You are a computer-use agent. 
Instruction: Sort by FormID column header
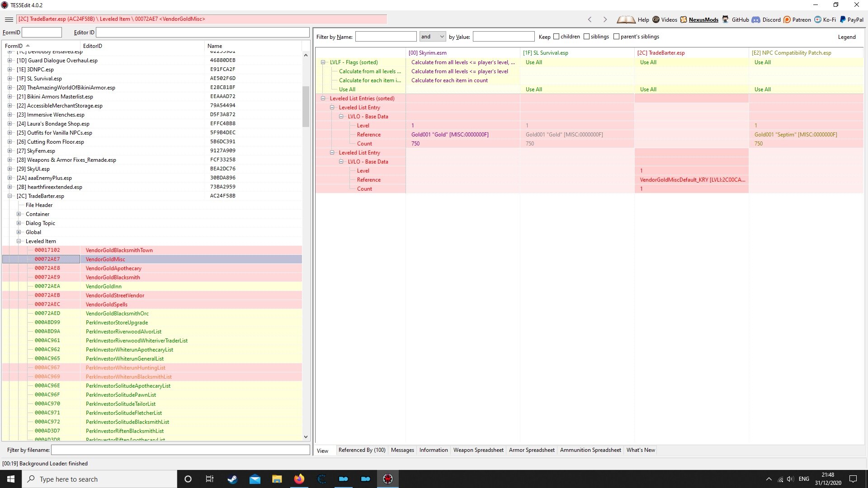coord(41,46)
